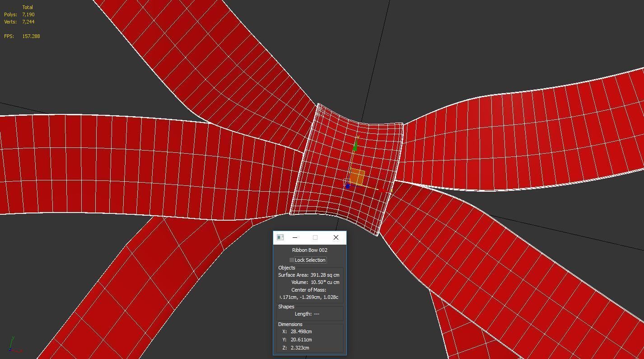Click the X dimension value '28.498cm'
The height and width of the screenshot is (359, 644).
coord(301,331)
